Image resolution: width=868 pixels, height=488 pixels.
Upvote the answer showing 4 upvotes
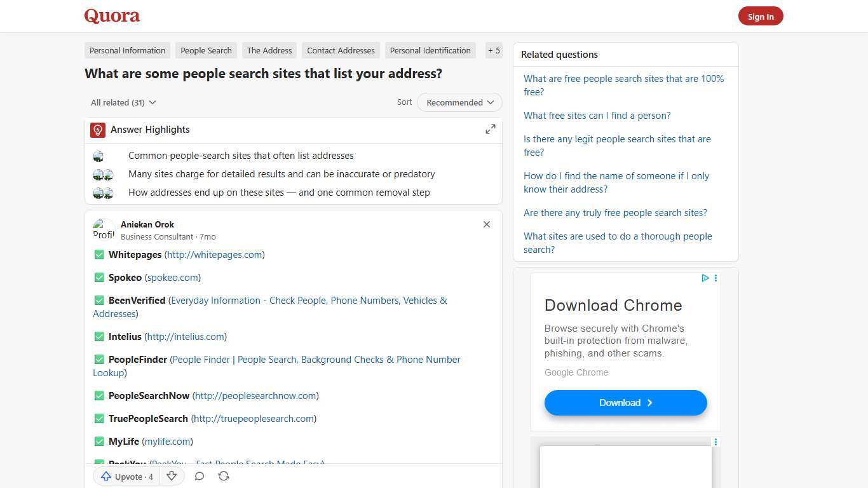(x=126, y=476)
